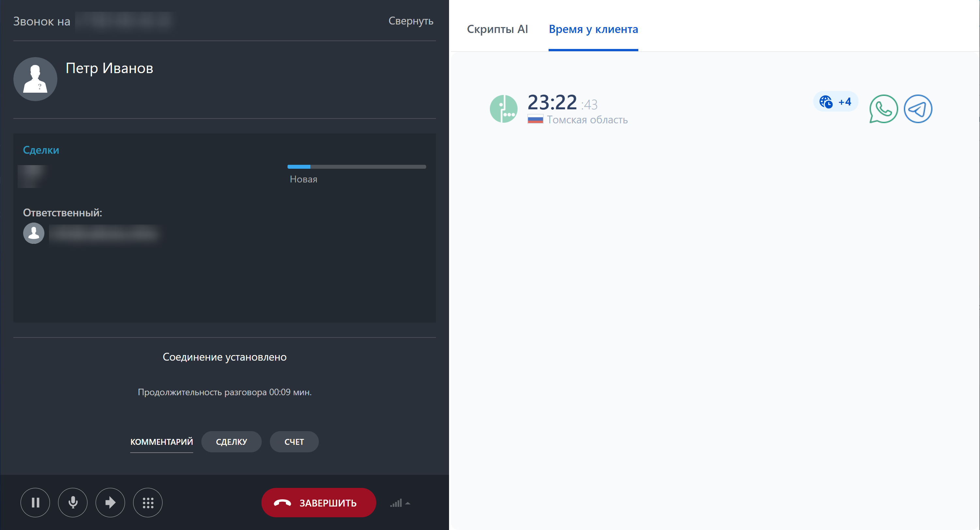Click the responsible person's avatar icon

34,233
